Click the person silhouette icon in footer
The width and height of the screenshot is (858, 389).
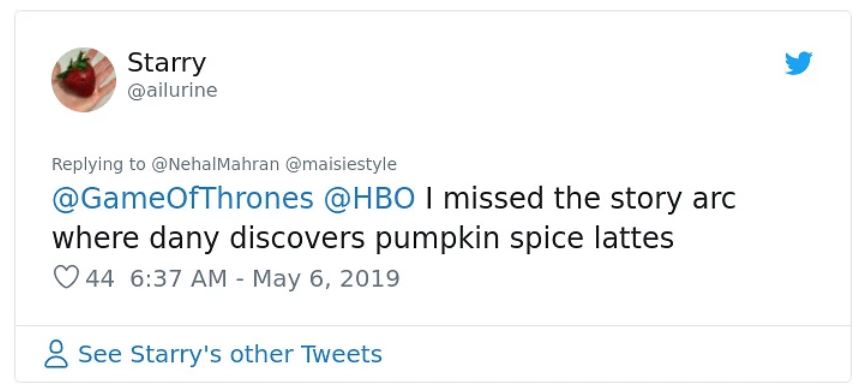56,354
